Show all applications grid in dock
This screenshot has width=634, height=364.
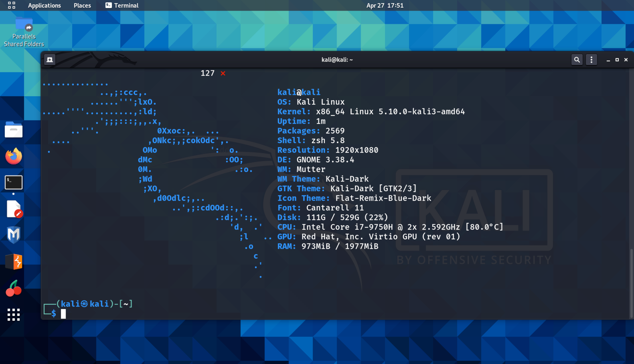[x=13, y=314]
